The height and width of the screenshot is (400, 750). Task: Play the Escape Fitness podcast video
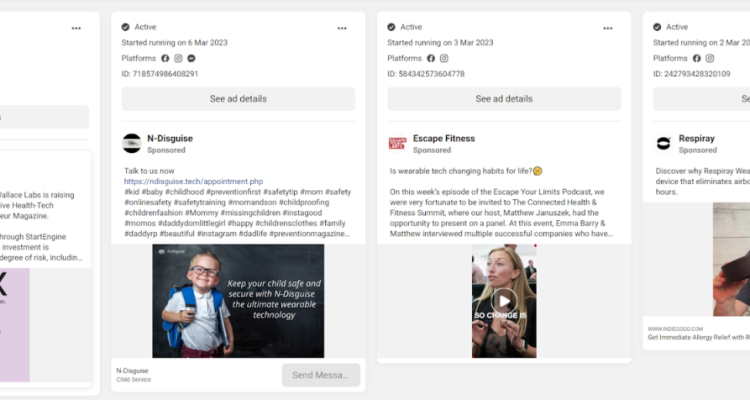(x=504, y=301)
